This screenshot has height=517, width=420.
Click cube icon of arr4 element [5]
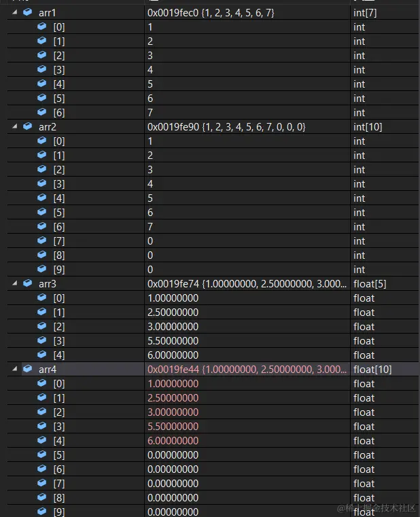click(x=42, y=454)
